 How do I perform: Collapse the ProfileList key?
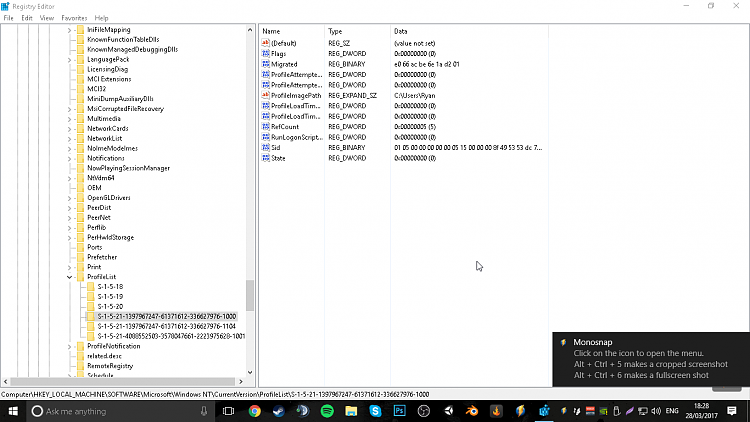pyautogui.click(x=69, y=277)
